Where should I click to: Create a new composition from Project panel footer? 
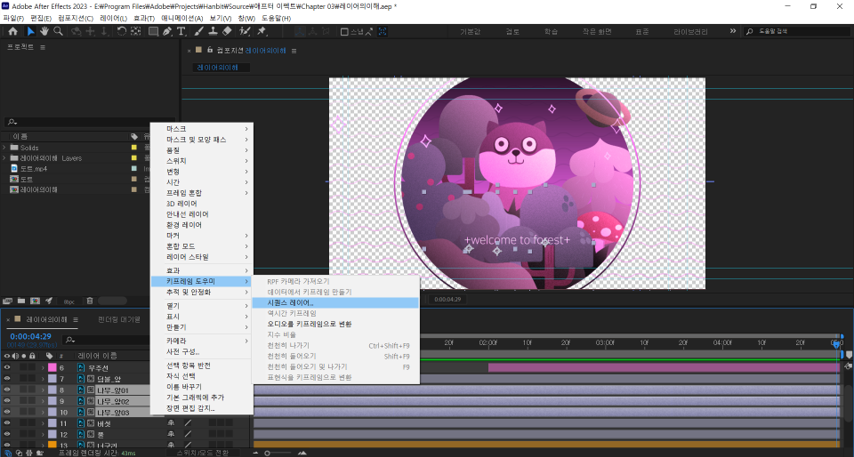tap(35, 301)
